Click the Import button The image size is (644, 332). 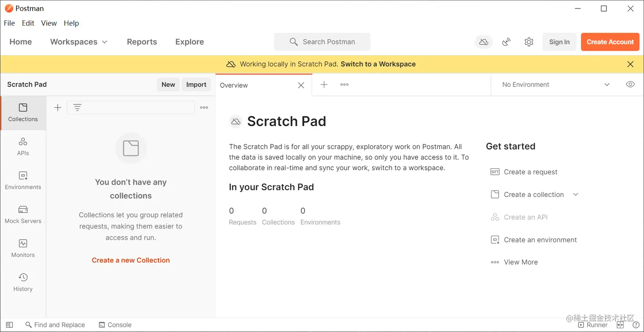pos(196,84)
